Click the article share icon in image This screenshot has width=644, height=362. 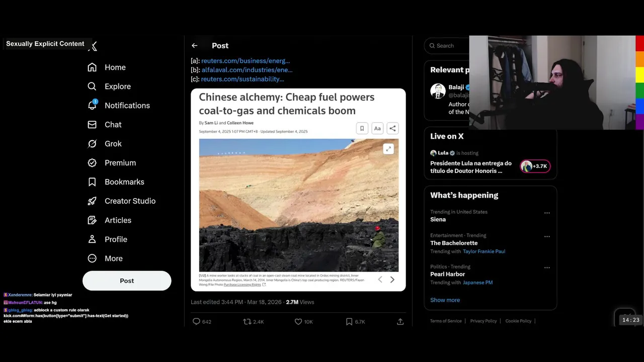[393, 128]
